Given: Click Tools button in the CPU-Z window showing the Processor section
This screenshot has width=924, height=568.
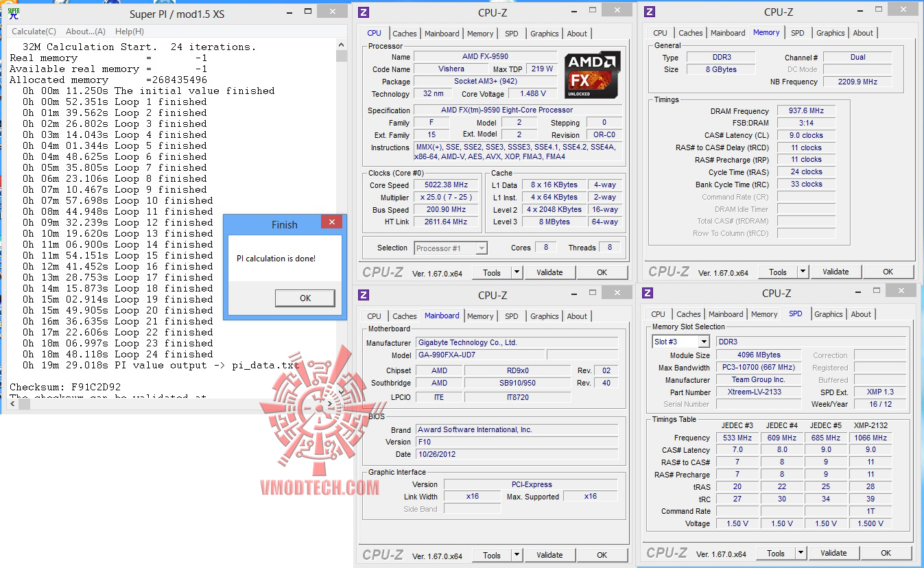Looking at the screenshot, I should click(492, 272).
